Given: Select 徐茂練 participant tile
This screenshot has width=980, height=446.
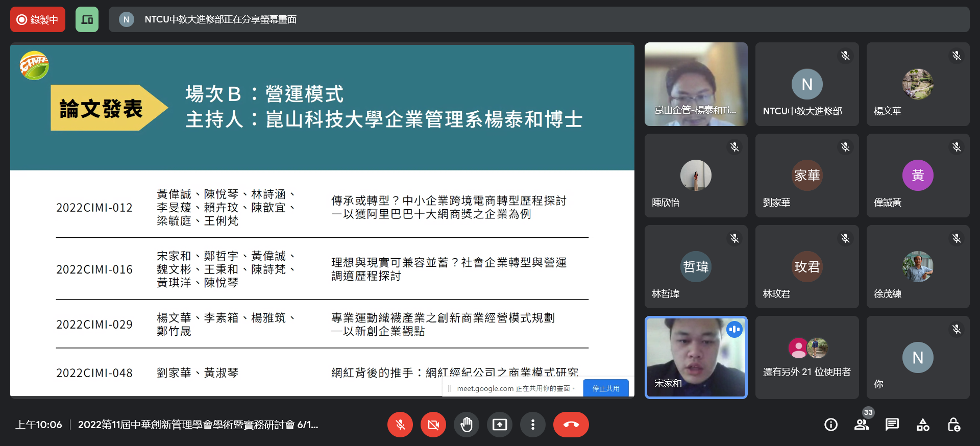Looking at the screenshot, I should tap(918, 267).
